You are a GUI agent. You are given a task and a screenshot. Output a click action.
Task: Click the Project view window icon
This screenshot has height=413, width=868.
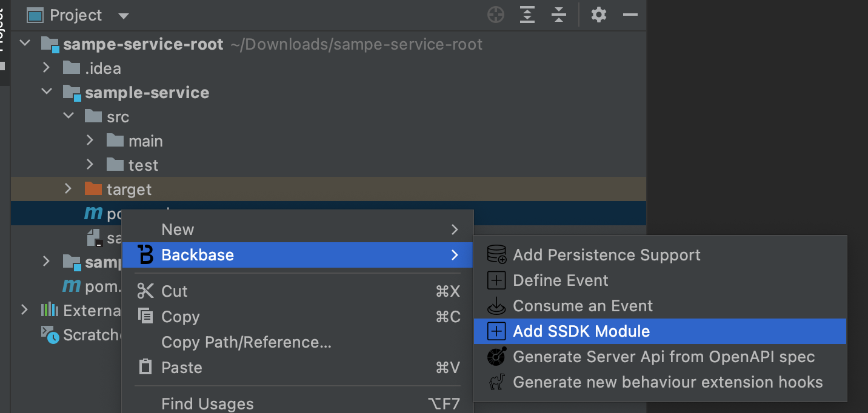pos(36,15)
